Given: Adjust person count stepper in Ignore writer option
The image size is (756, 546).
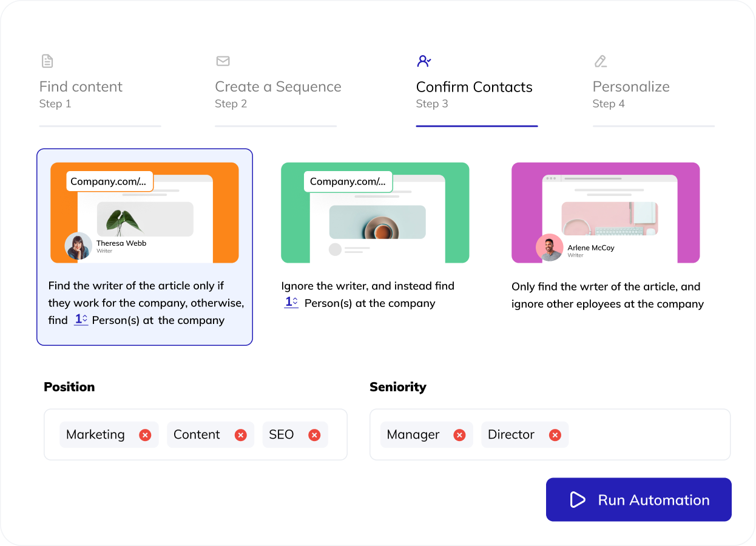Looking at the screenshot, I should [x=291, y=302].
